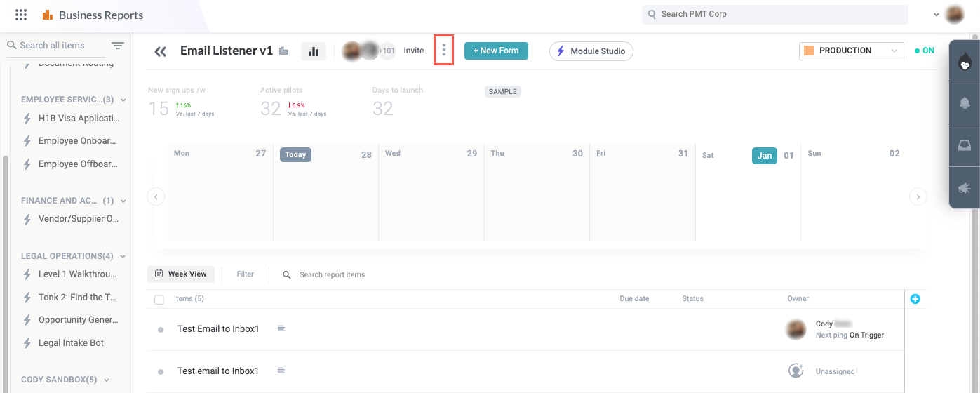Collapse the Cody Sandbox section
The image size is (980, 393).
pyautogui.click(x=107, y=380)
